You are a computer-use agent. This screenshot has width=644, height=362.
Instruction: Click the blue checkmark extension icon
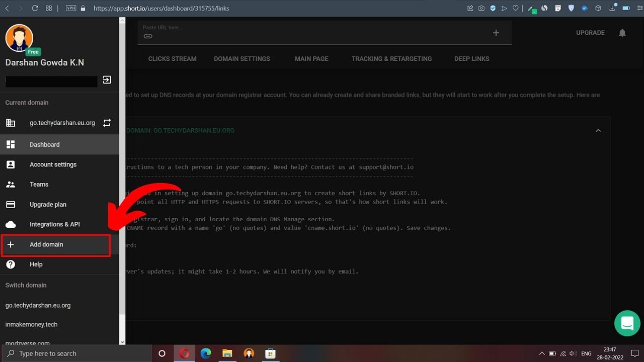pos(585,8)
